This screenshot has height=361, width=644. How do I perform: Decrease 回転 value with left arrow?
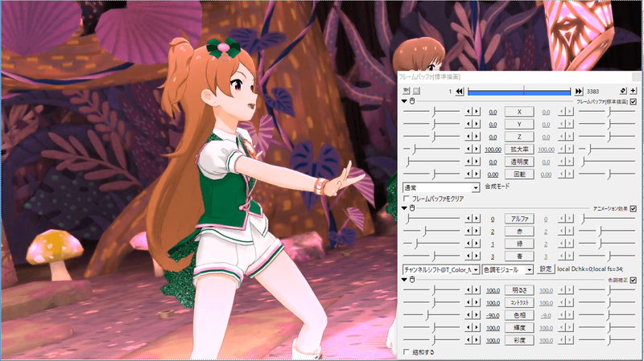click(x=469, y=174)
